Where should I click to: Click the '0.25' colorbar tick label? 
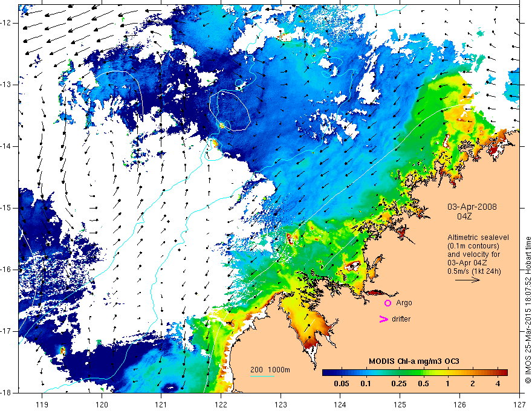[x=398, y=384]
